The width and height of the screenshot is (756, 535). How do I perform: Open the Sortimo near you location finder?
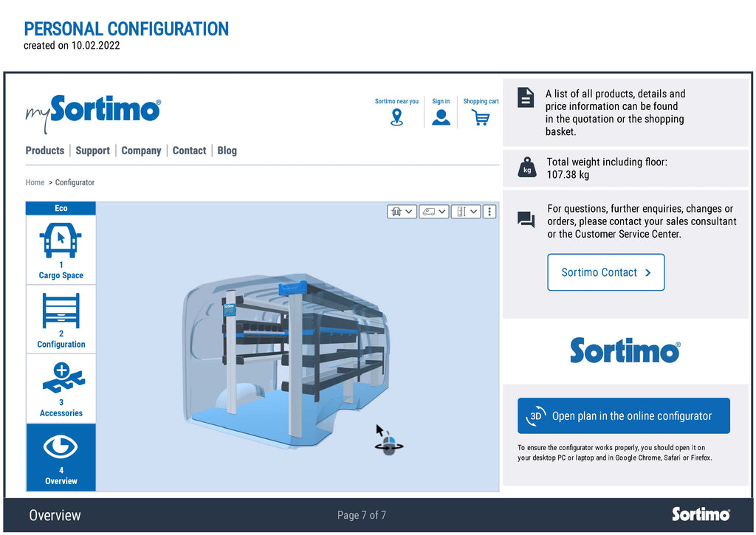point(396,112)
